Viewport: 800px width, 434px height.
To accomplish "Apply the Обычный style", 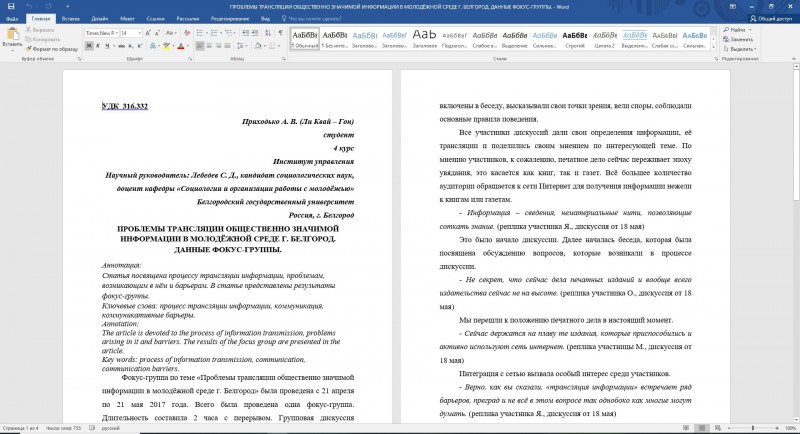I will coord(305,39).
